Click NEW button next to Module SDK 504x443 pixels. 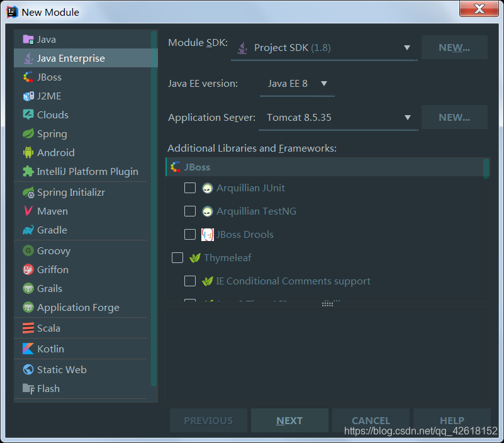pos(454,48)
